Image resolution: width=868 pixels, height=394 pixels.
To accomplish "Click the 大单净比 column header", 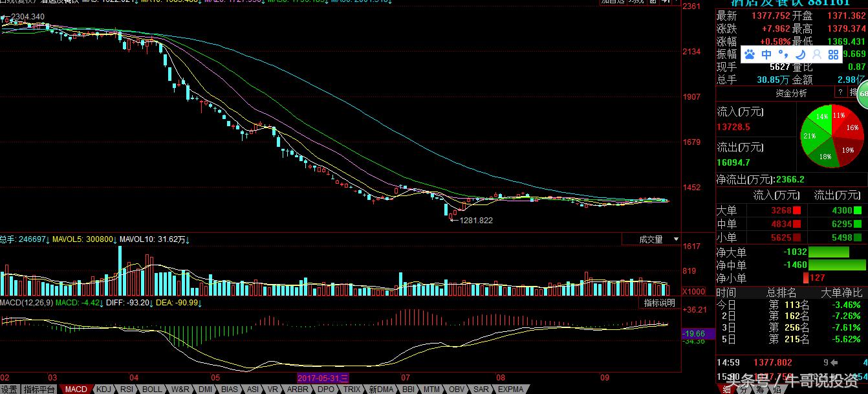I will [841, 292].
